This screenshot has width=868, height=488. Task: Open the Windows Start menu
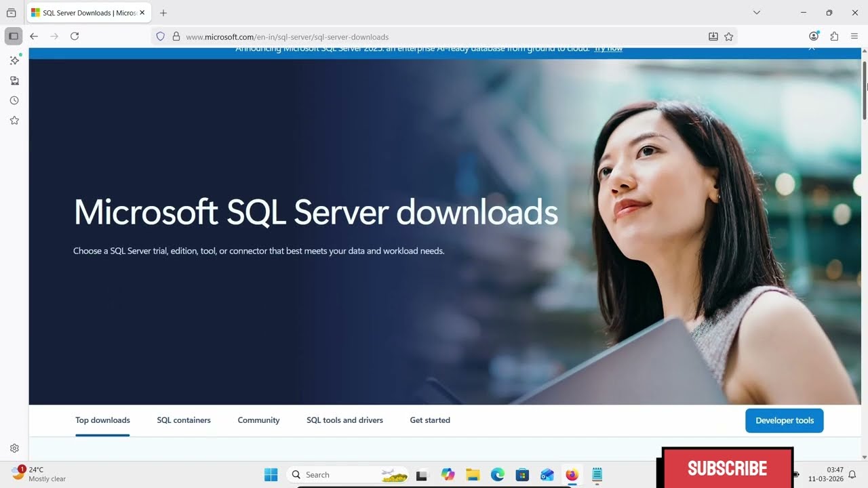coord(271,474)
